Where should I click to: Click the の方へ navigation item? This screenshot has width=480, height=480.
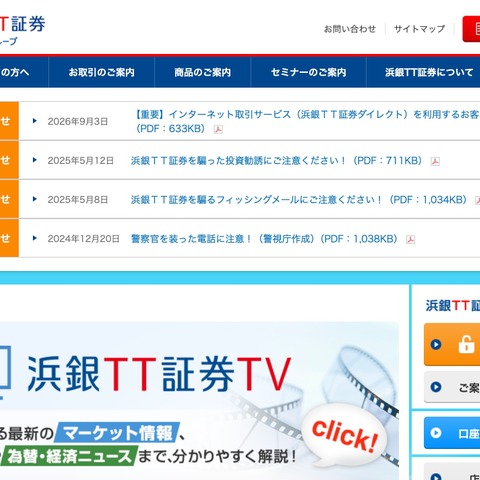(24, 72)
